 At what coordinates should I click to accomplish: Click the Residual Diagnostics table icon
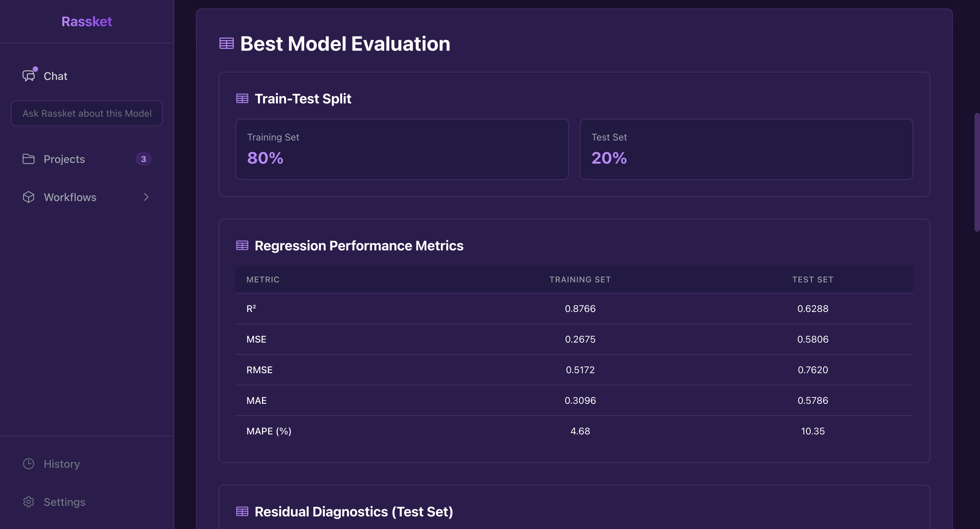(242, 512)
